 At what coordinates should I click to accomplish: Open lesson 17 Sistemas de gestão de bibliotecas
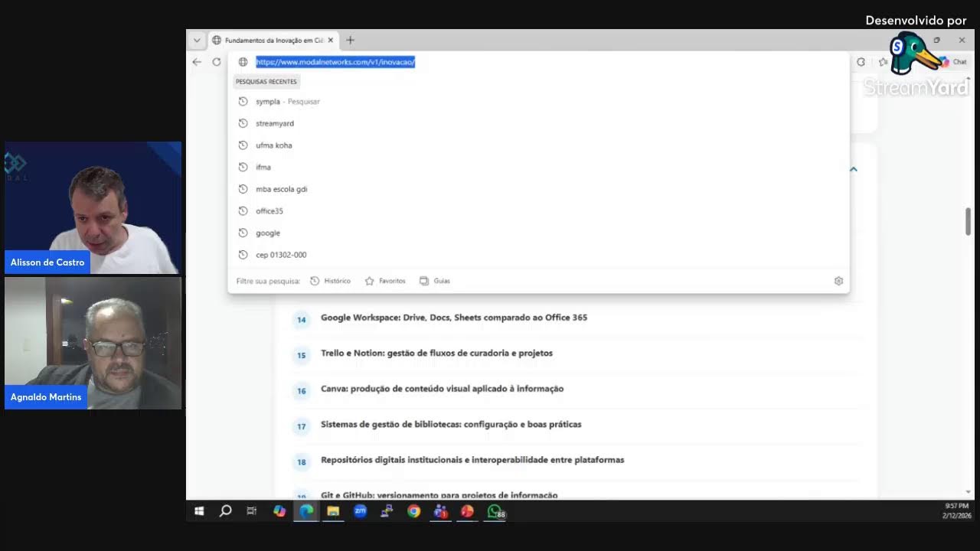[451, 424]
